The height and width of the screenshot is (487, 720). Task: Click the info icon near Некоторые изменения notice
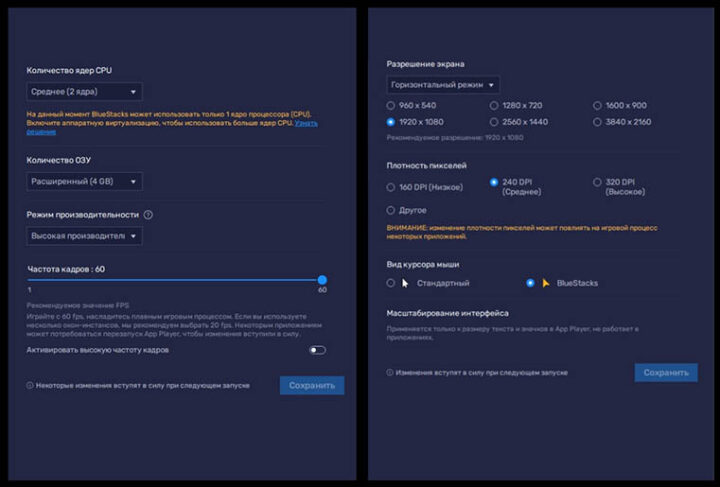pyautogui.click(x=30, y=385)
